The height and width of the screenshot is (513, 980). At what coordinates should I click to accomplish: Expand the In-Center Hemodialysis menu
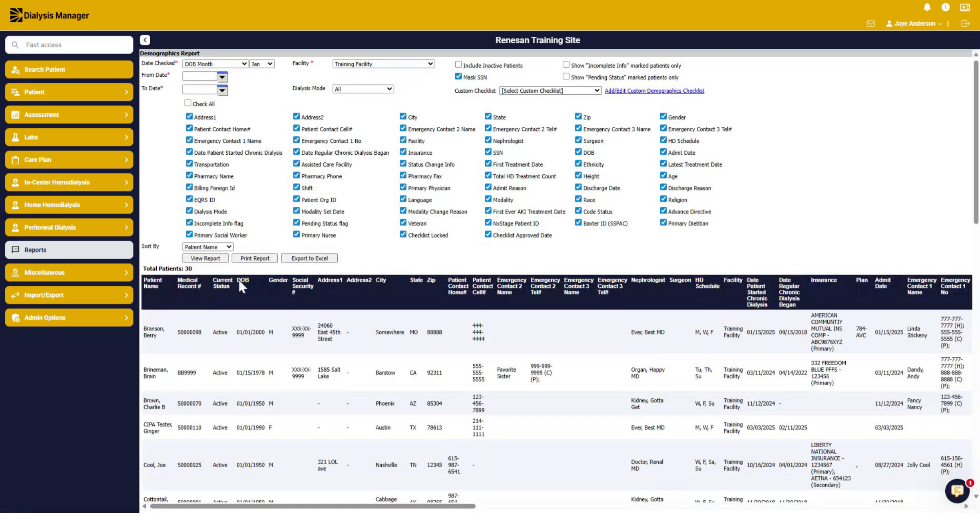69,182
